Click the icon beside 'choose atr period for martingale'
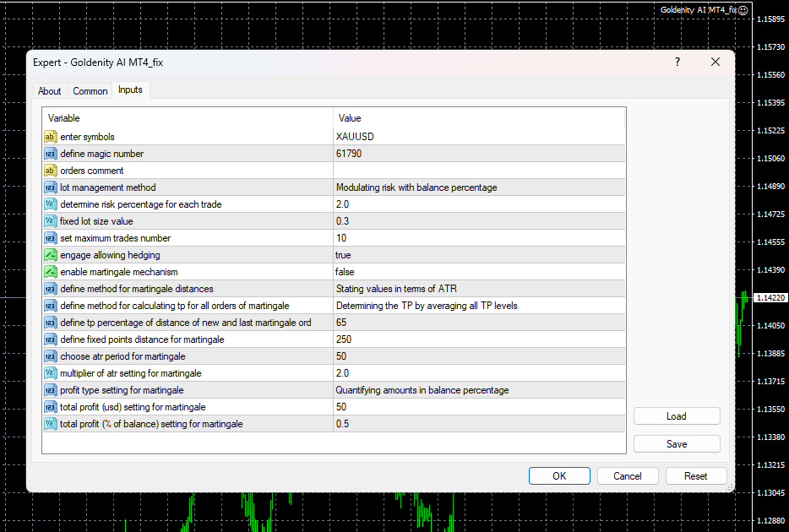 tap(51, 356)
